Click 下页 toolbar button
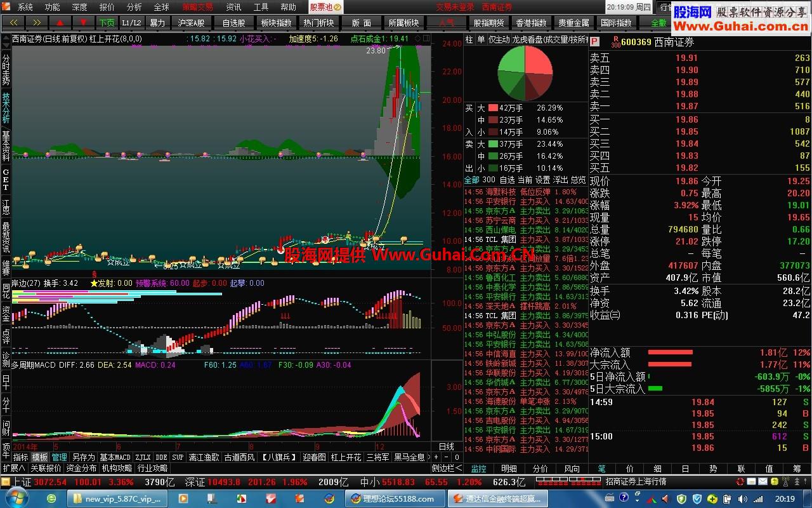812x508 pixels. point(107,22)
